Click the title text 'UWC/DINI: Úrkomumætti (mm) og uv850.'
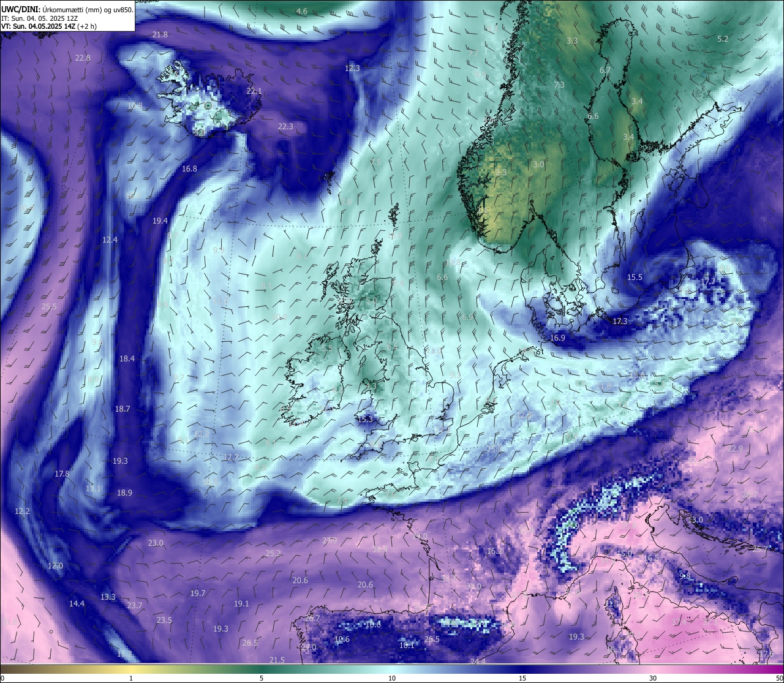The height and width of the screenshot is (683, 784). pyautogui.click(x=67, y=9)
